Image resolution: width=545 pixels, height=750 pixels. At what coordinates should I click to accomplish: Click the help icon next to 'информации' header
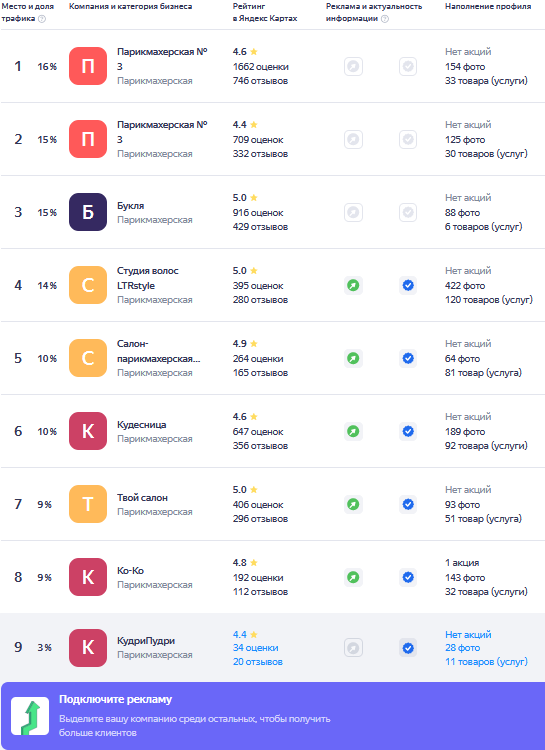[385, 19]
